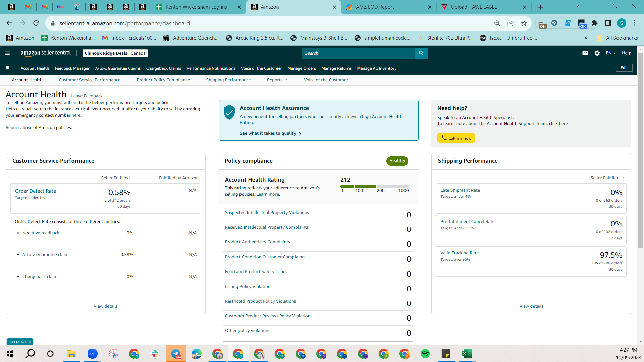Close the FEEDBACK badge with its X

(x=30, y=342)
